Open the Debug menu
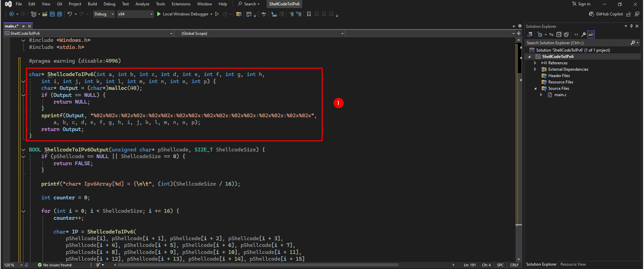644x269 pixels. pyautogui.click(x=109, y=4)
